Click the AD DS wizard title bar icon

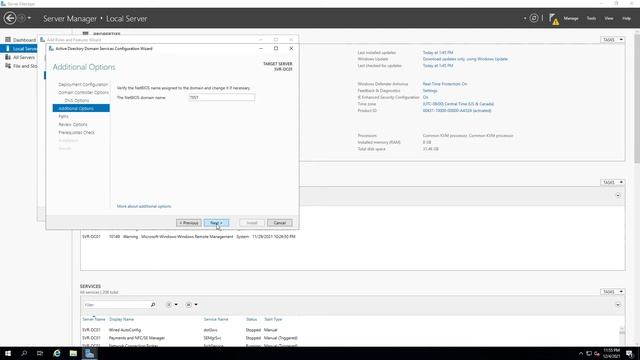51,49
